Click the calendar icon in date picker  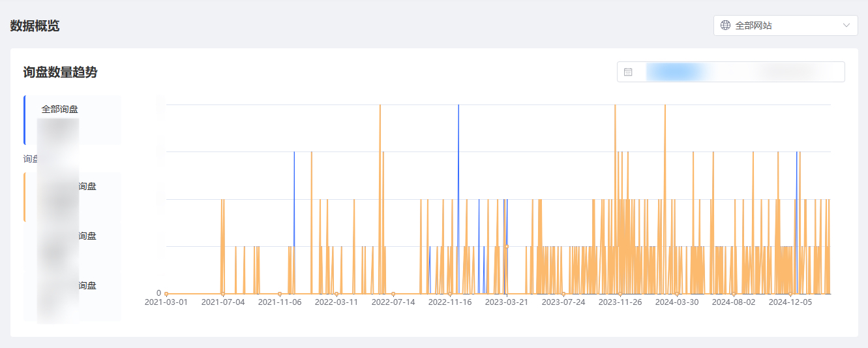point(628,72)
